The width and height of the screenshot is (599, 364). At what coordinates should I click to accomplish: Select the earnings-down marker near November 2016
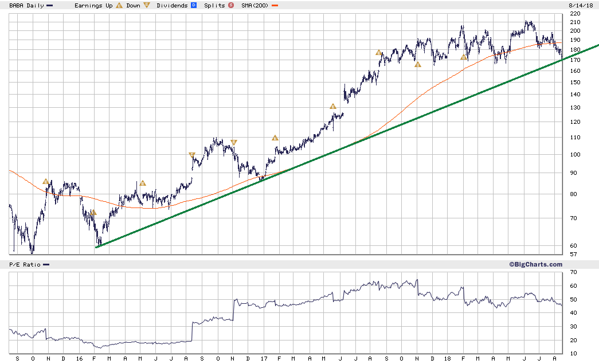[234, 142]
